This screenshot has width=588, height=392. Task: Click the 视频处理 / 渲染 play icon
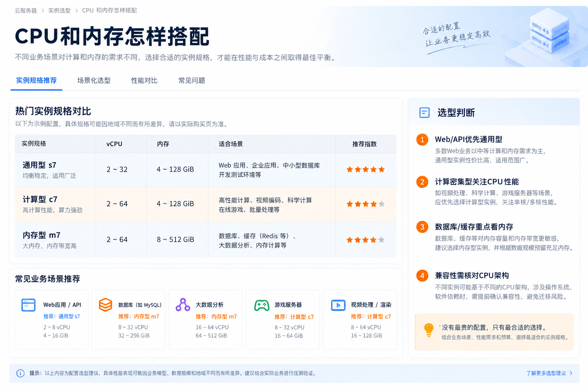[338, 305]
